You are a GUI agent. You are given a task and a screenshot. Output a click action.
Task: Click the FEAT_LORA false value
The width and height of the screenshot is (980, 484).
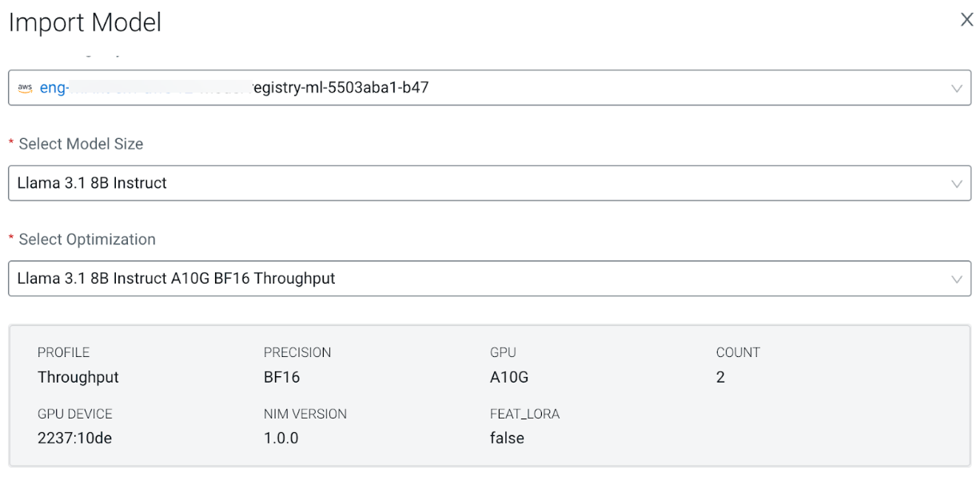coord(507,438)
